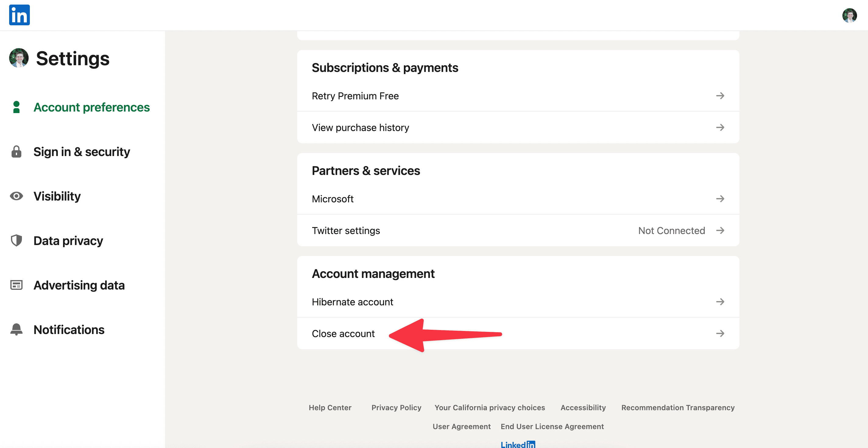Screen dimensions: 868x448
Task: Open the Help Center footer link
Action: coord(330,407)
